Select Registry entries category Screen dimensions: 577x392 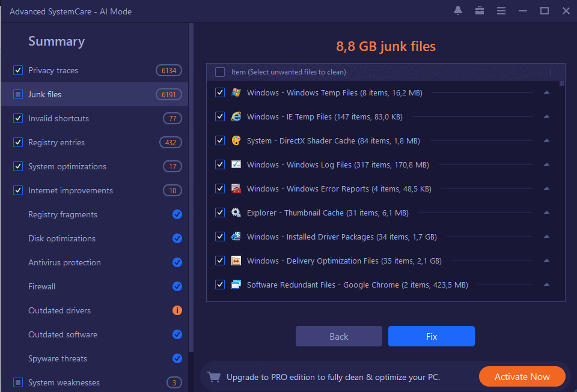coord(94,142)
